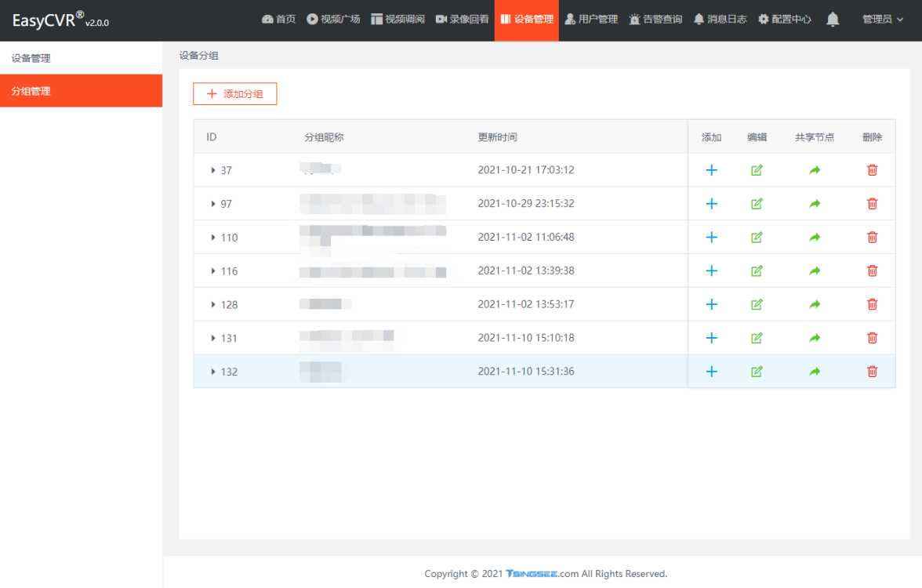Click the plus icon in row 116
Screen dimensions: 922x588
[712, 271]
